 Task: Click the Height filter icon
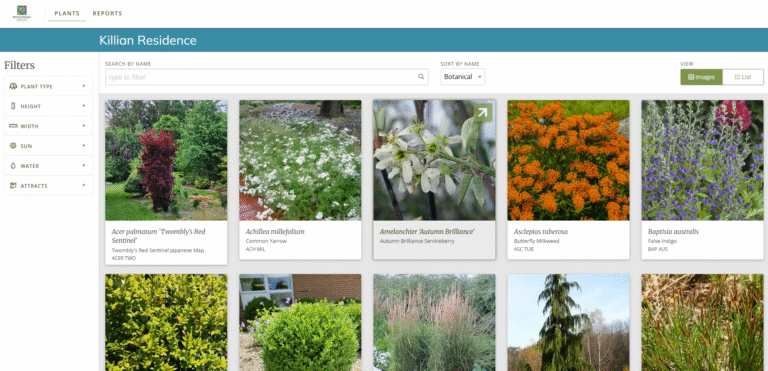[13, 106]
